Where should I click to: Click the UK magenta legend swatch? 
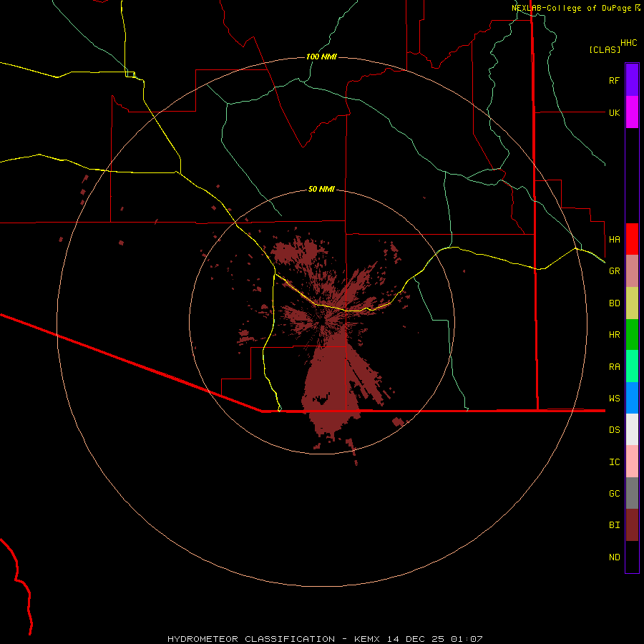632,112
